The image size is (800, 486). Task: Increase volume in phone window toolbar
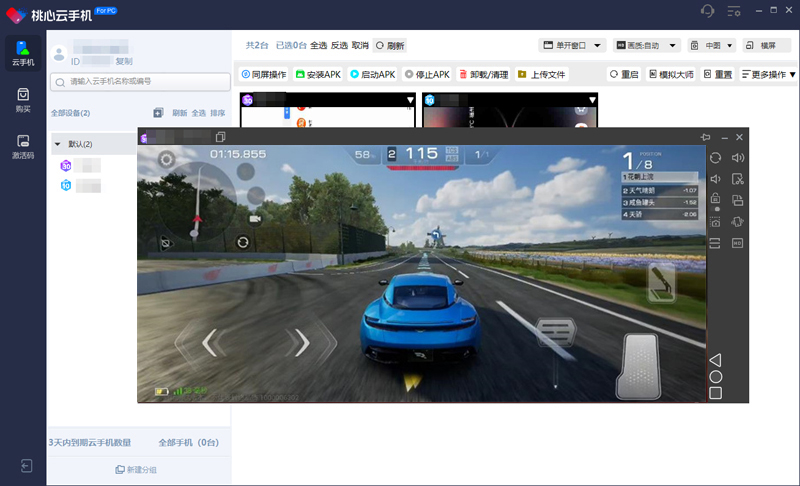point(738,158)
